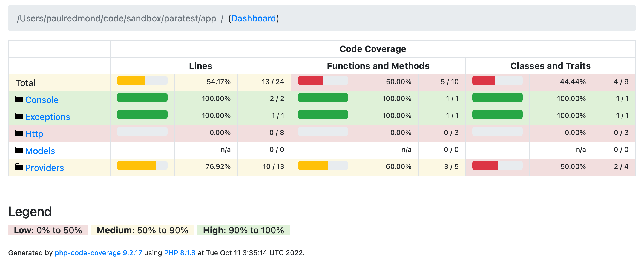Open the PHP 8.1.8 version link
The image size is (644, 270).
(179, 253)
